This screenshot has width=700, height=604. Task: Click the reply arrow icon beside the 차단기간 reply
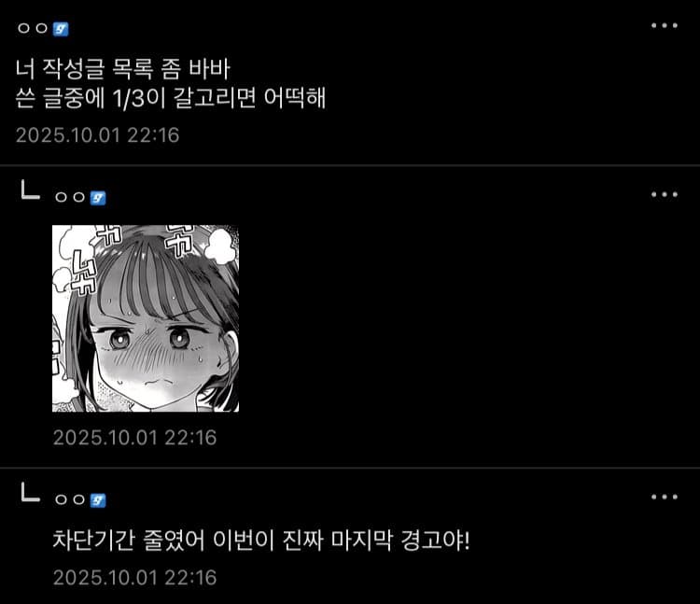[31, 492]
